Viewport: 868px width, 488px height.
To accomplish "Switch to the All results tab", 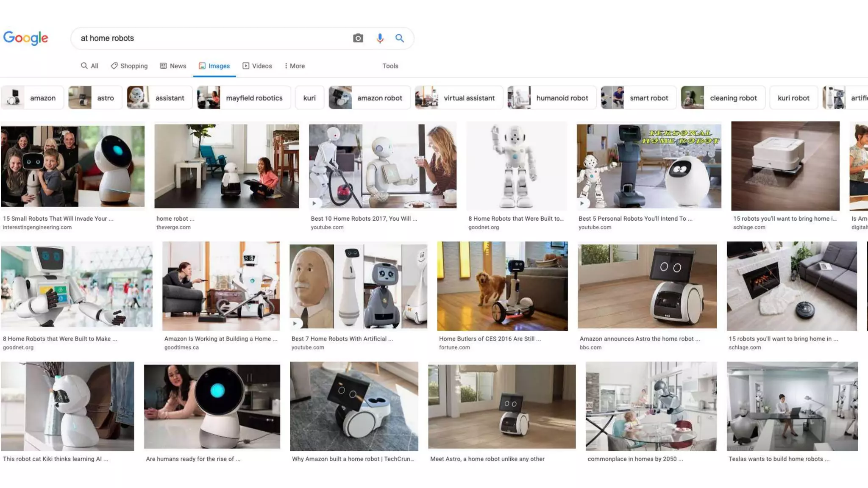I will tap(89, 66).
